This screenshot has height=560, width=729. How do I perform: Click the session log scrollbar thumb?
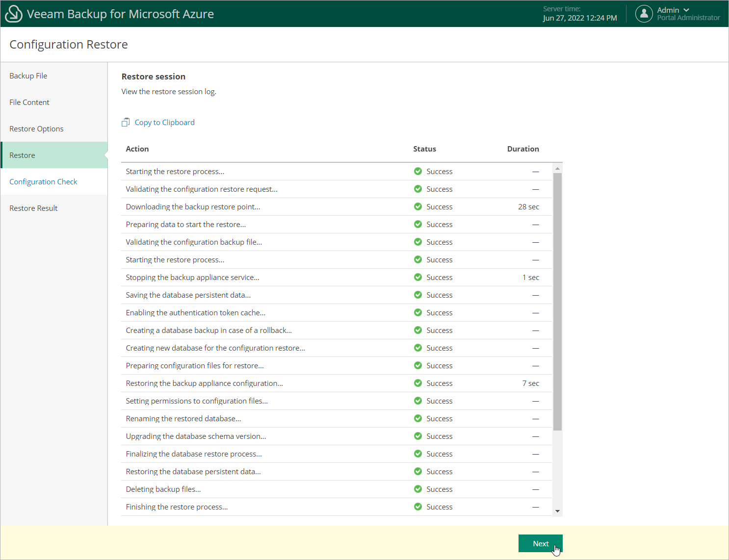[x=557, y=302]
